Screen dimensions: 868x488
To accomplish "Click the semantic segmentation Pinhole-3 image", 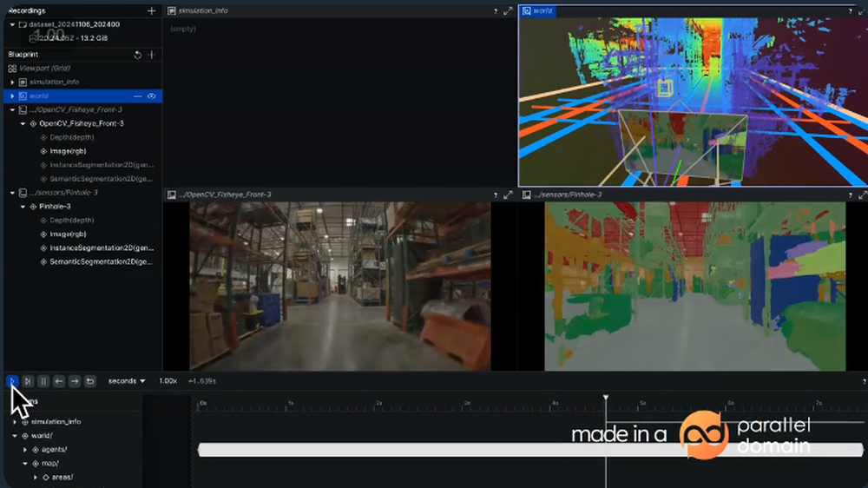I will click(x=694, y=287).
